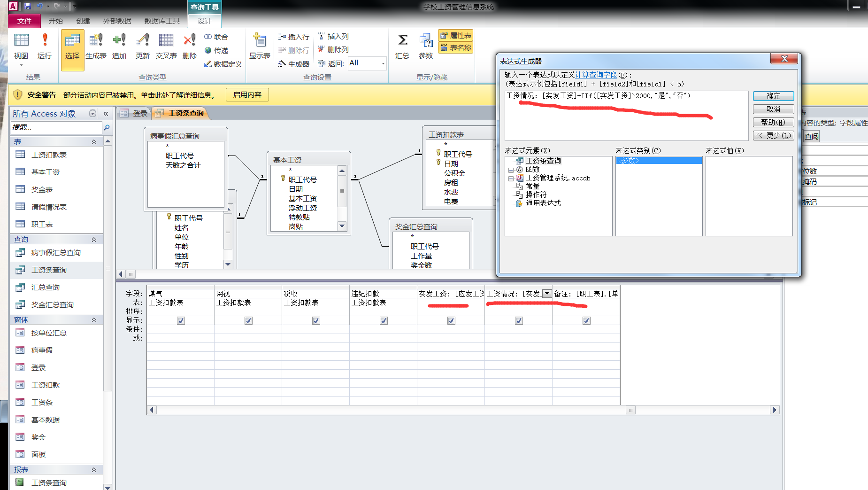Click the search magnifier in navigation pane
The image size is (868, 490).
tap(107, 127)
